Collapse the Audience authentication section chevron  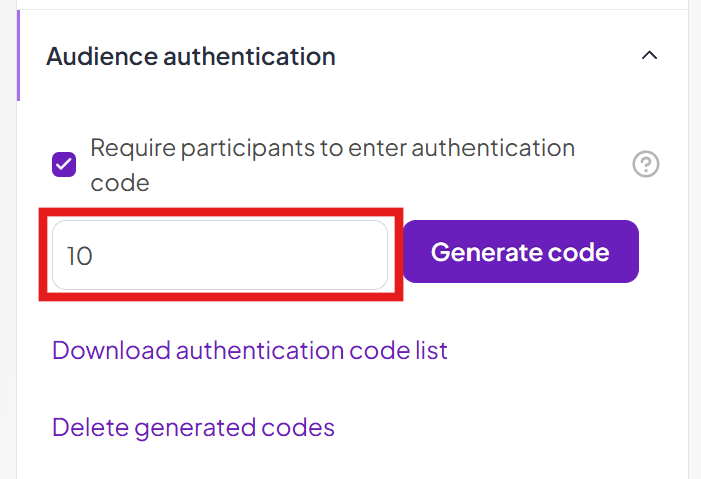(x=649, y=56)
